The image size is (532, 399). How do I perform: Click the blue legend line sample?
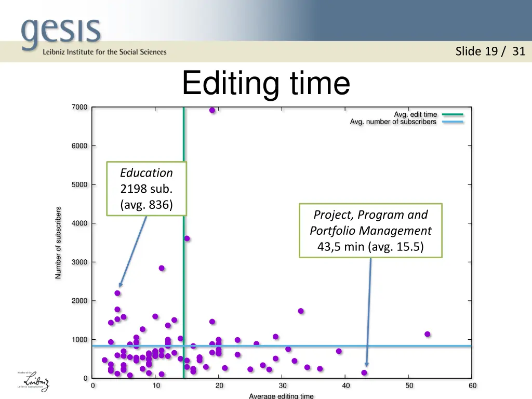tap(453, 122)
